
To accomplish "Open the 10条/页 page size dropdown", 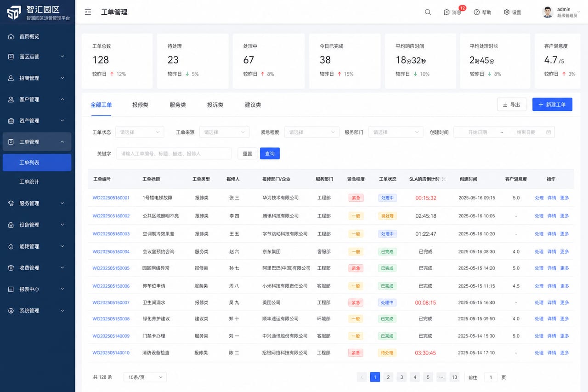I will (x=145, y=377).
